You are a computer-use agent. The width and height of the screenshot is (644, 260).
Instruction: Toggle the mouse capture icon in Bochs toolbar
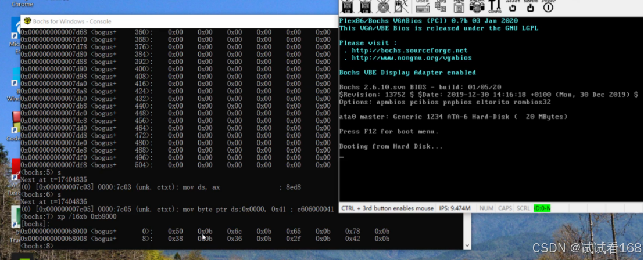[401, 6]
